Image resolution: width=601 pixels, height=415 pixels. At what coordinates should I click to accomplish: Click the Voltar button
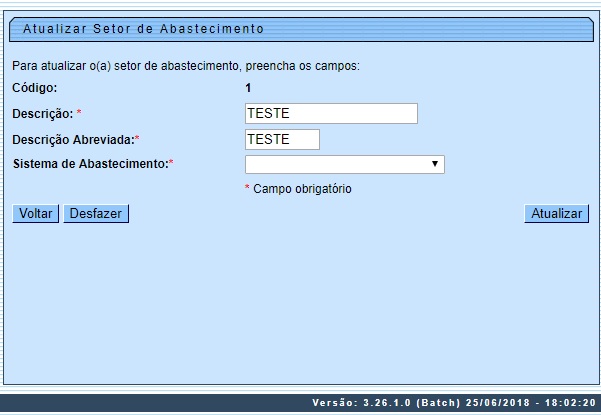[x=36, y=214]
